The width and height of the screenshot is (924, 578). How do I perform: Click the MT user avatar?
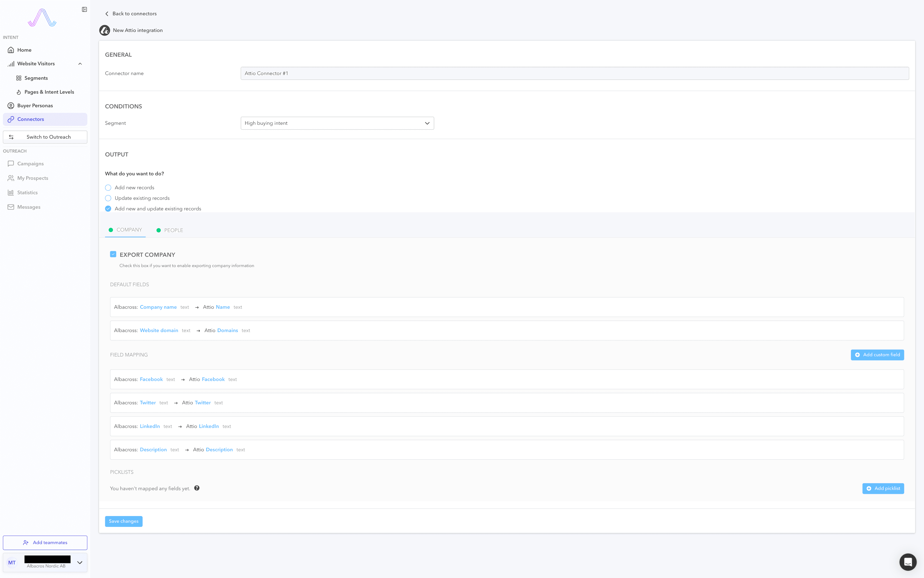(12, 563)
